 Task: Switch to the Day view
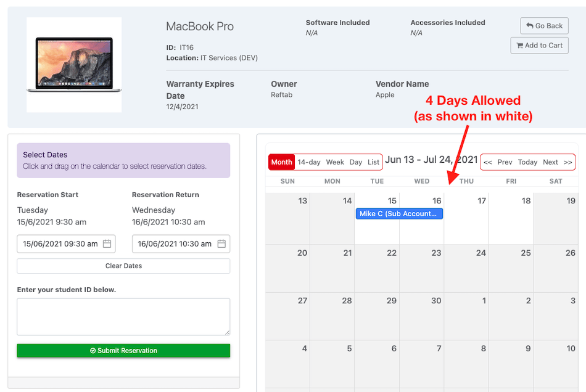coord(355,161)
